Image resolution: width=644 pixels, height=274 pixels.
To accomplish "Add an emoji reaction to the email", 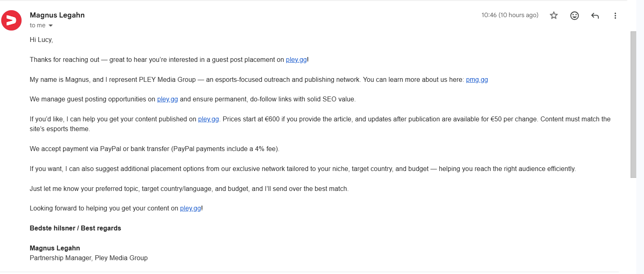I will coord(574,15).
